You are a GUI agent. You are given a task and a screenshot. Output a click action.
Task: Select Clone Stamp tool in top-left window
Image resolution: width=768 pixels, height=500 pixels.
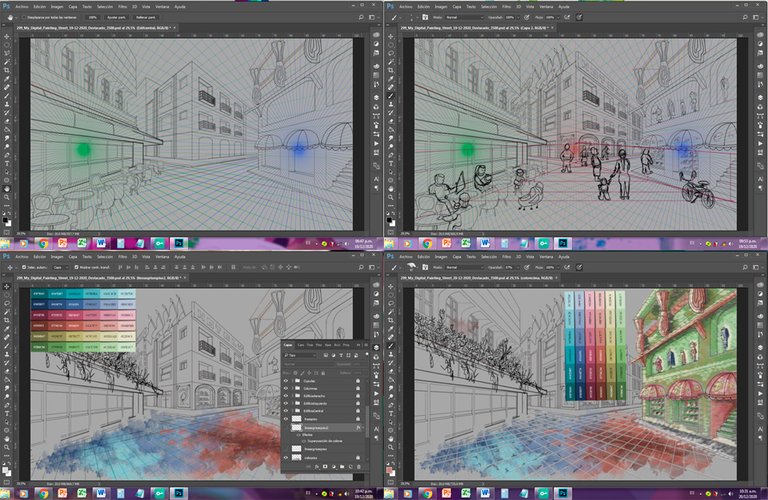coord(7,104)
